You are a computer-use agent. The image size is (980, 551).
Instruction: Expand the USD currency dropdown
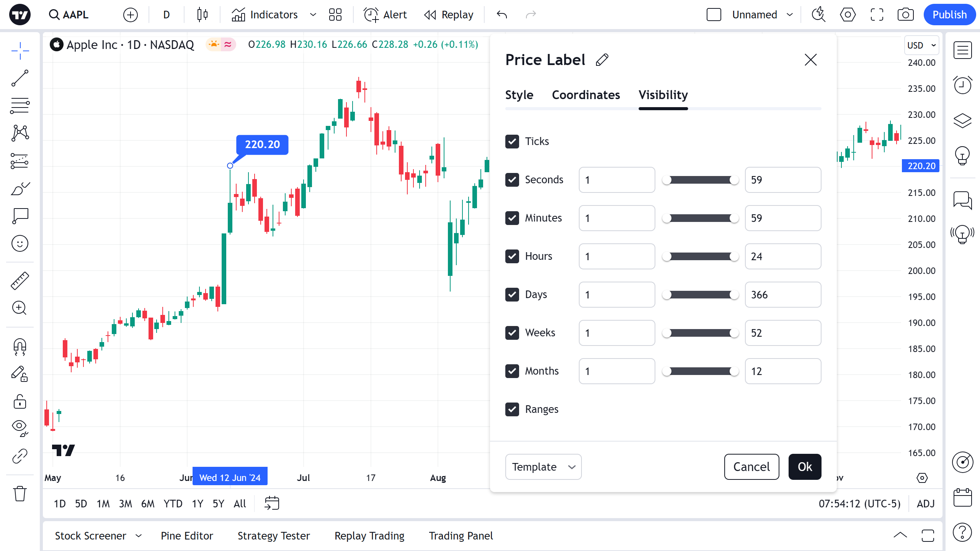921,45
